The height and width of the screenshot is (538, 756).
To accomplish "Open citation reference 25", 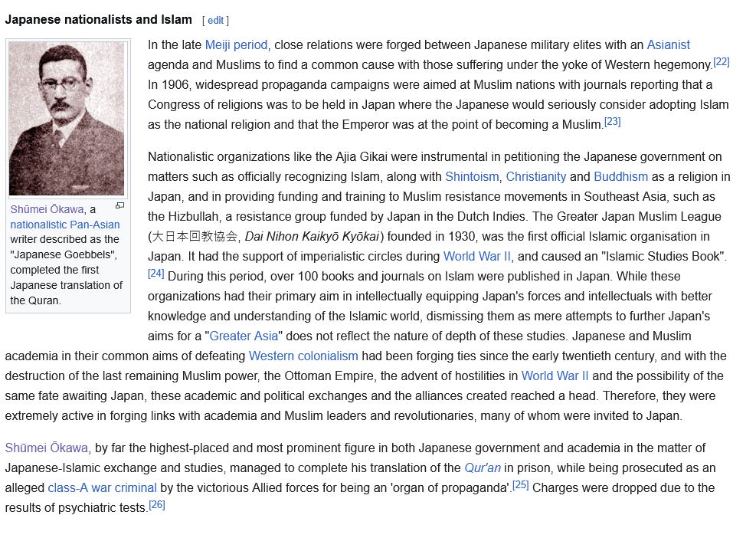I will point(520,485).
